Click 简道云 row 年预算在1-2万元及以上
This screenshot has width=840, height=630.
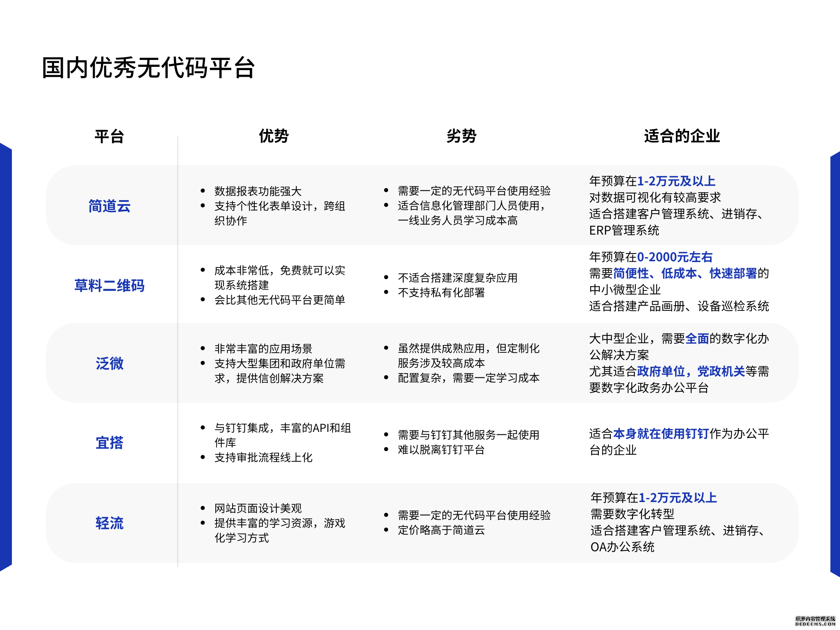(x=652, y=181)
